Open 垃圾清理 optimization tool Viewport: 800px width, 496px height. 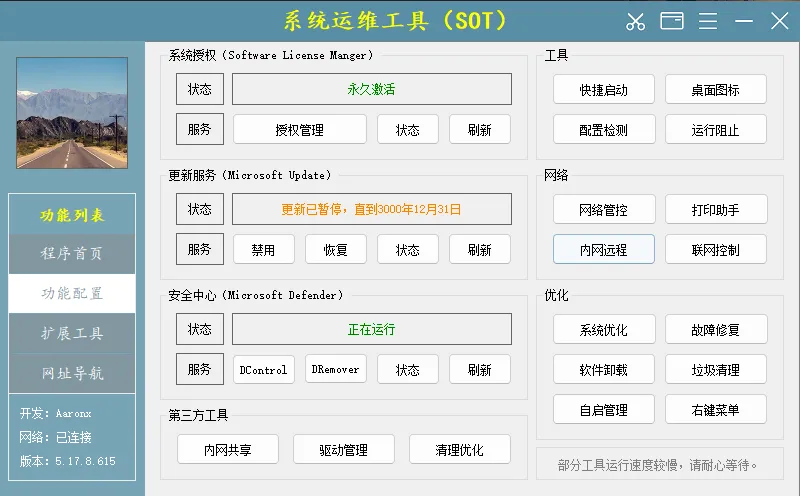(x=715, y=369)
